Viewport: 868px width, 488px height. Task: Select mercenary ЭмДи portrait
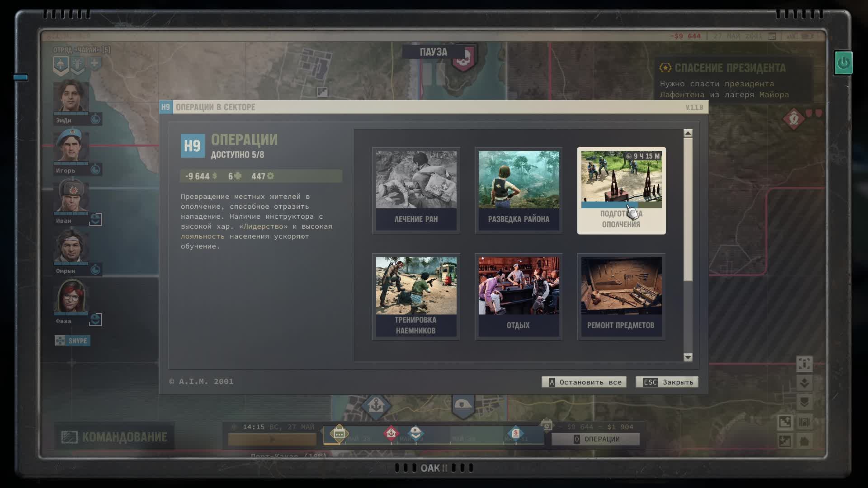tap(71, 96)
